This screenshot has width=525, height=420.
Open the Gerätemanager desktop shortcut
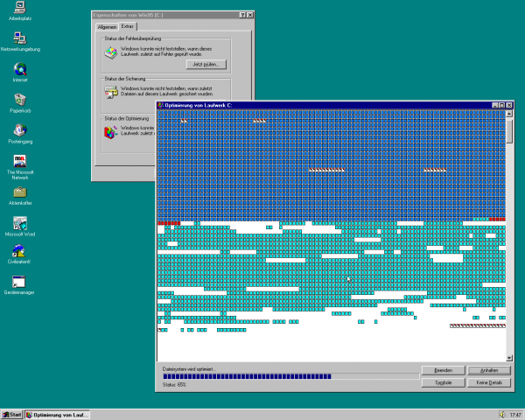[19, 282]
